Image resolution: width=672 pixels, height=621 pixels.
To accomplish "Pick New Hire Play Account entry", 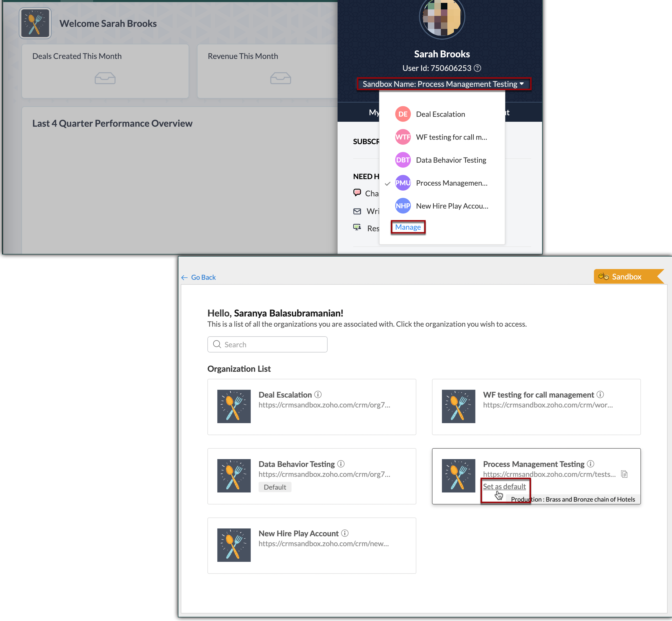I will coord(452,206).
